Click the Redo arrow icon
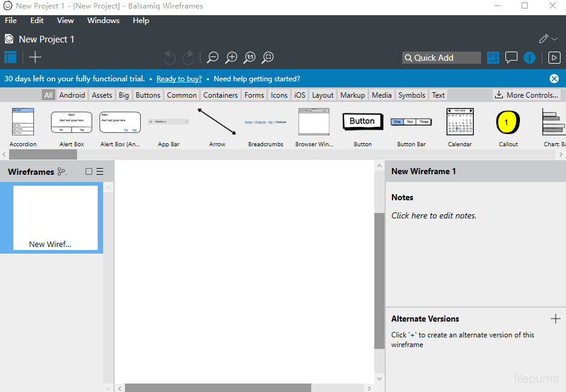 (188, 58)
